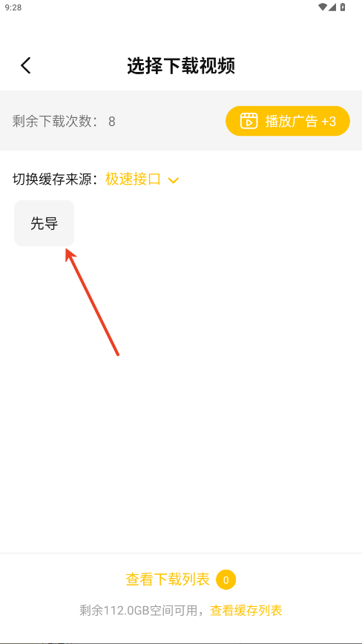
Task: Click the remaining downloads number 8
Action: click(111, 122)
